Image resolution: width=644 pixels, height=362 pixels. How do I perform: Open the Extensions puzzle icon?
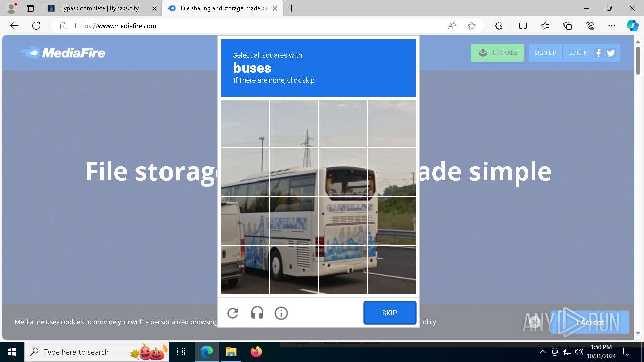[x=499, y=26]
